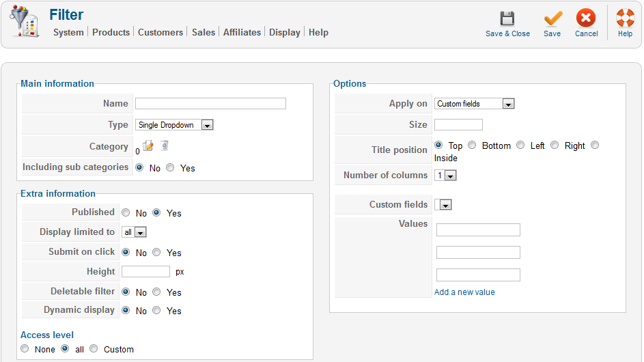The width and height of the screenshot is (644, 362).
Task: Open the Affiliates menu
Action: tap(242, 33)
